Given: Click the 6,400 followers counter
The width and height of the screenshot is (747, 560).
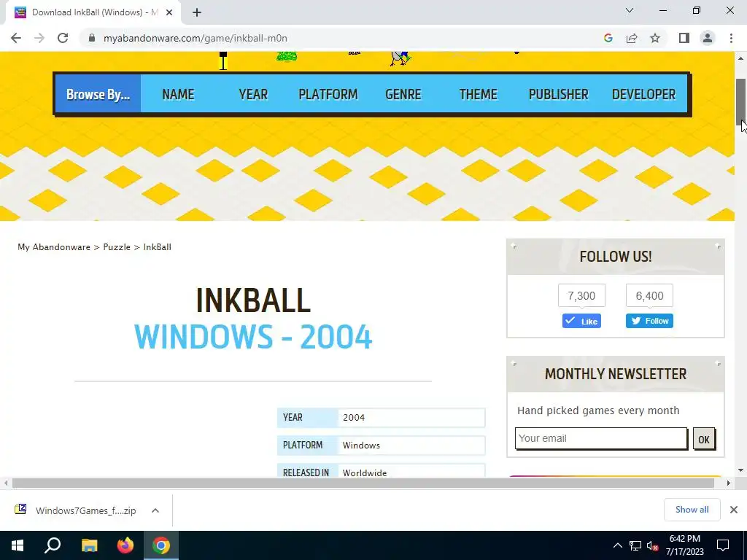Looking at the screenshot, I should tap(649, 296).
